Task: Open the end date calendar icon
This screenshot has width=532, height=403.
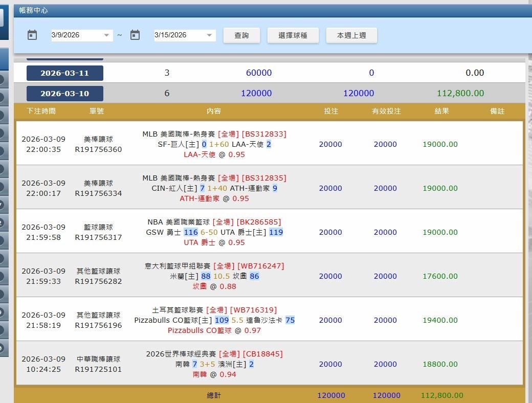Action: pos(135,35)
